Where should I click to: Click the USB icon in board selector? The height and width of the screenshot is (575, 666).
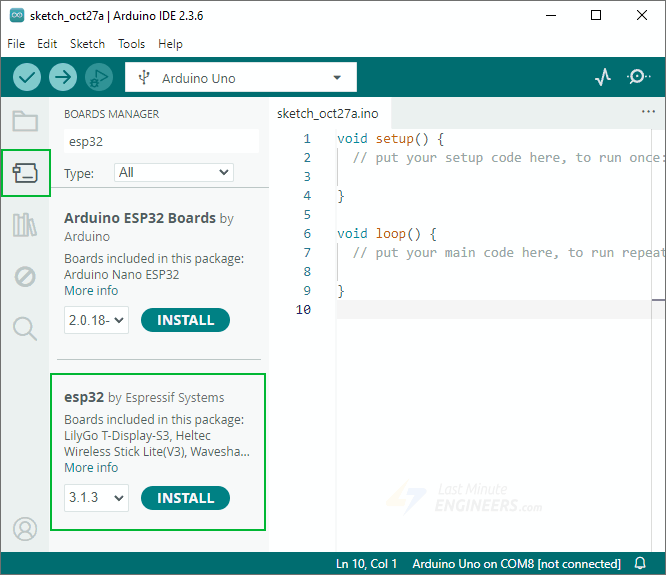pyautogui.click(x=144, y=77)
